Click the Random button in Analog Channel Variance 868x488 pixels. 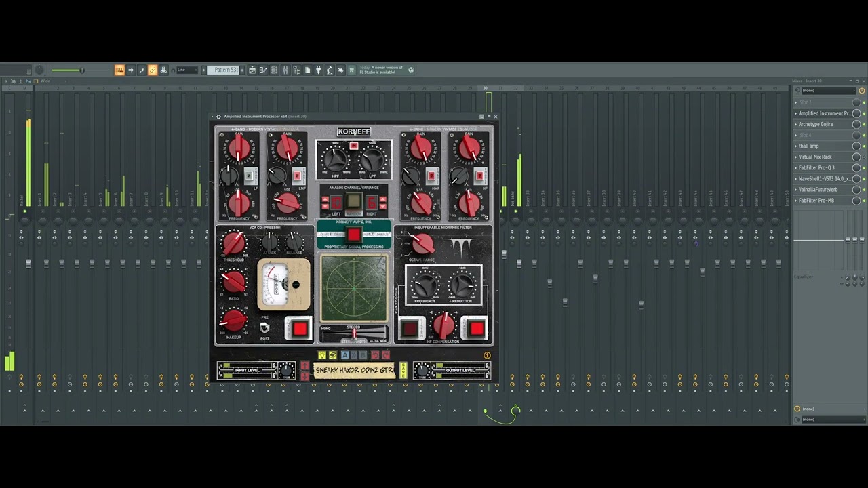coord(354,201)
